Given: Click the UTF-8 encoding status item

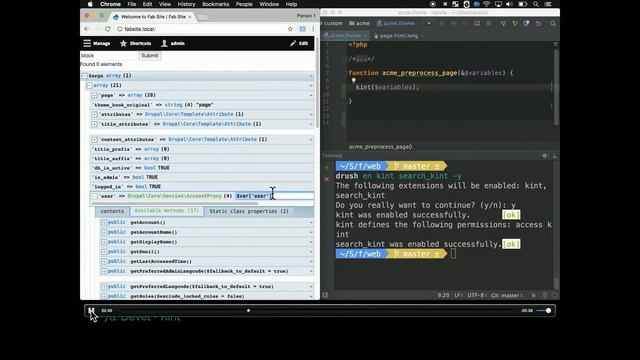Looking at the screenshot, I should 477,295.
